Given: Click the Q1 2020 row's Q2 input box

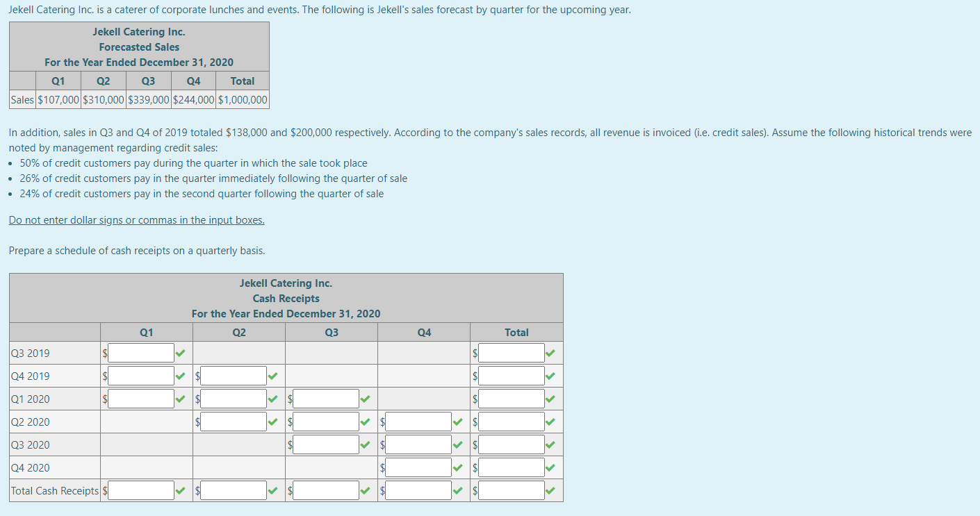Looking at the screenshot, I should point(234,399).
